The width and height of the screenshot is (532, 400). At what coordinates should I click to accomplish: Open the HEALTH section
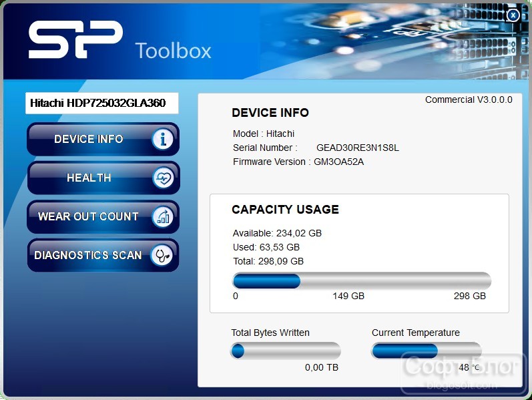coord(103,178)
